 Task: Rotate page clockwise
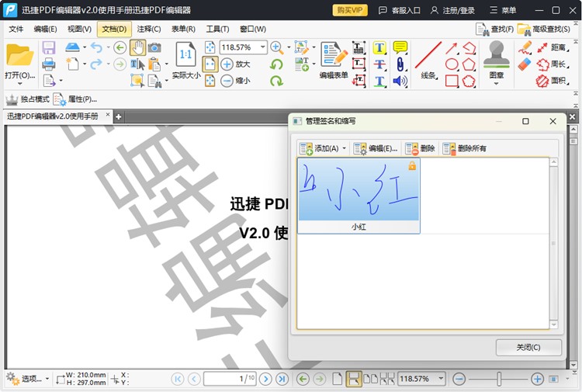276,81
